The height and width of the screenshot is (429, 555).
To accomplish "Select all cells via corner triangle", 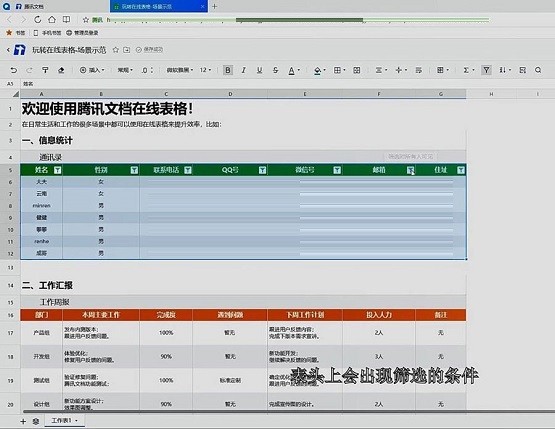I will point(16,94).
